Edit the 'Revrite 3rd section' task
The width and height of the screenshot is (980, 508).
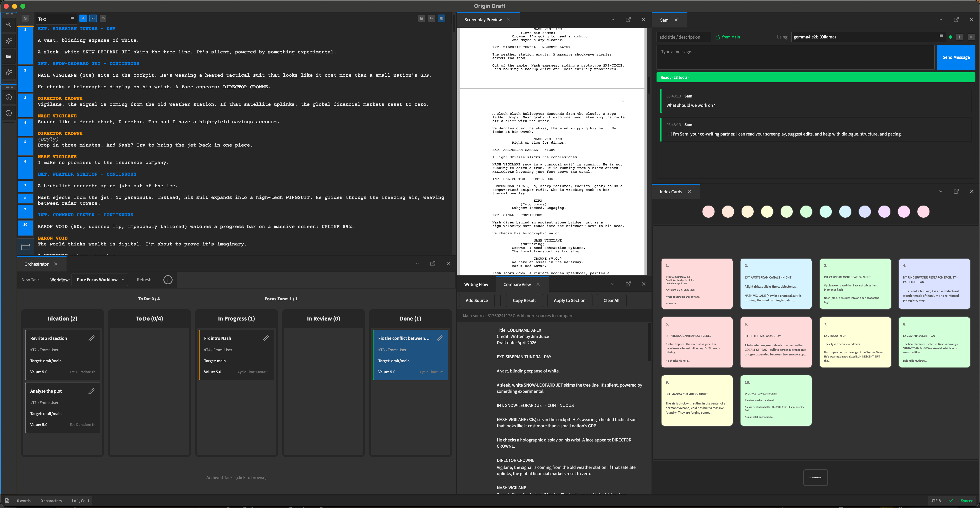click(91, 338)
